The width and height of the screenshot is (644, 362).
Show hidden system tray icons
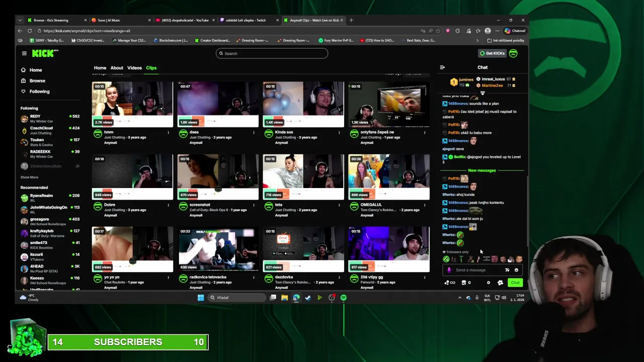pyautogui.click(x=459, y=298)
